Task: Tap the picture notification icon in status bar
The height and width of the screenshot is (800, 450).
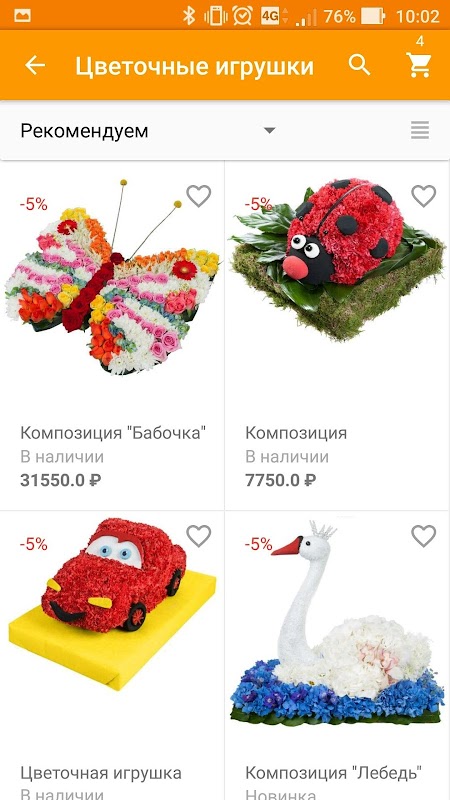Action: tap(22, 16)
